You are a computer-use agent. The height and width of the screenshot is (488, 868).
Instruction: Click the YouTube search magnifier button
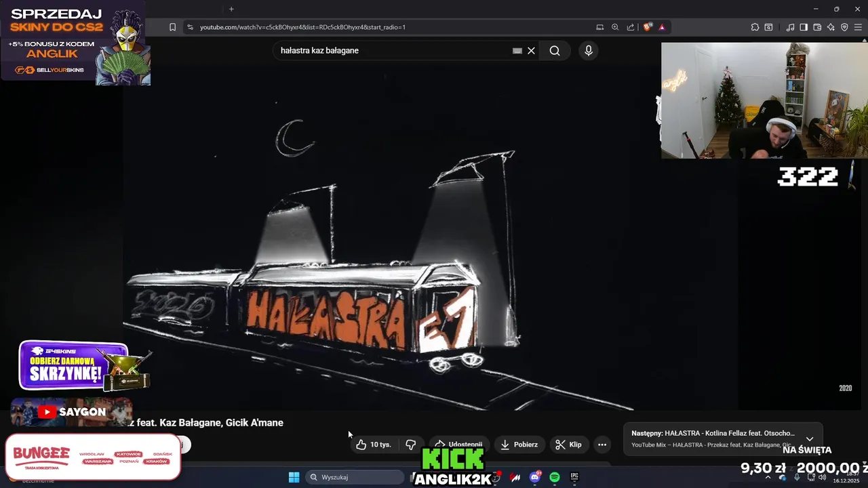[x=555, y=51]
